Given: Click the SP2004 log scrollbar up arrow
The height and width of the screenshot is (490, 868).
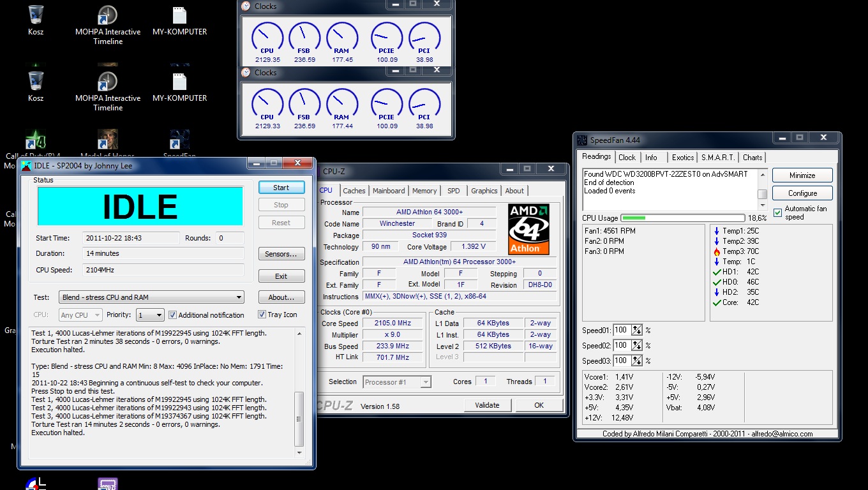Looking at the screenshot, I should pos(299,333).
